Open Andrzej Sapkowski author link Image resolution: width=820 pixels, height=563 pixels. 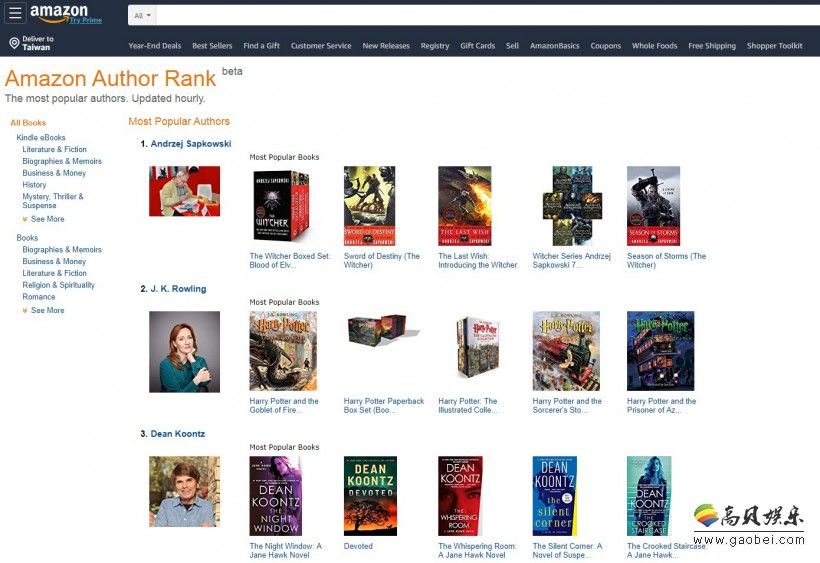tap(191, 144)
